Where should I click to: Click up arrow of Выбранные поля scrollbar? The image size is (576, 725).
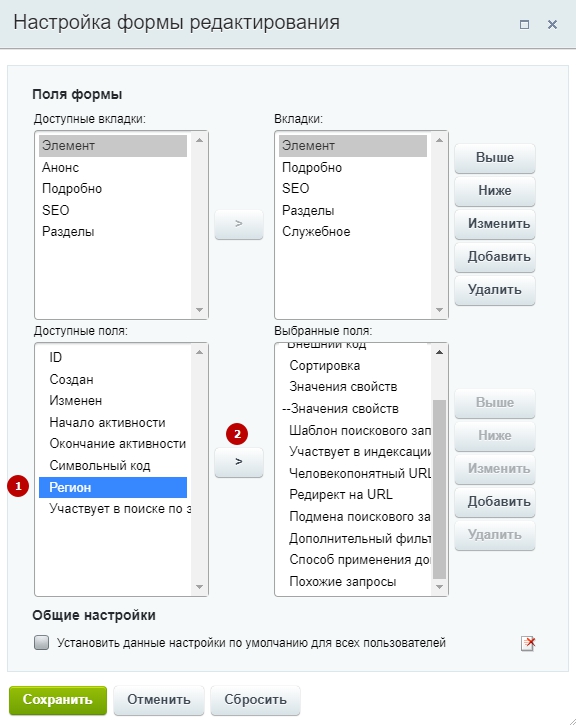pos(439,352)
